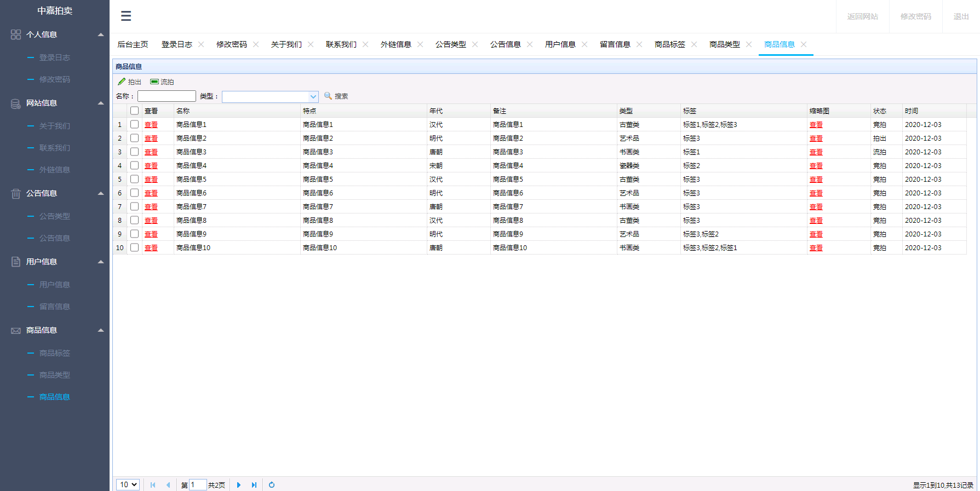
Task: Close the 留言信息 tab
Action: point(639,44)
